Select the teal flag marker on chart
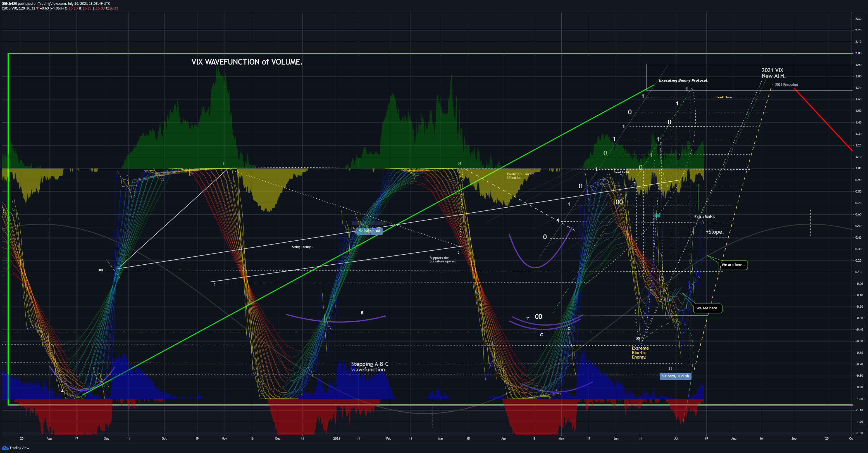This screenshot has width=868, height=453. [x=657, y=215]
